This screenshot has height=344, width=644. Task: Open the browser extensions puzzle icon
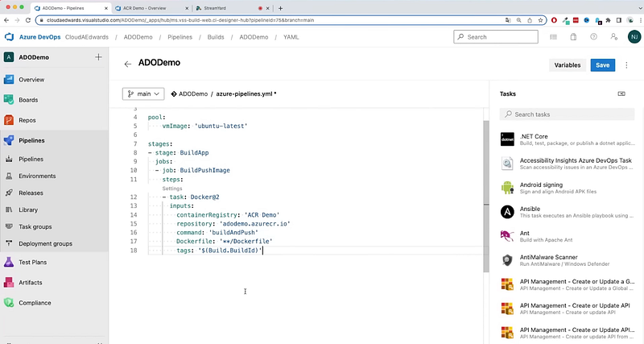point(609,20)
